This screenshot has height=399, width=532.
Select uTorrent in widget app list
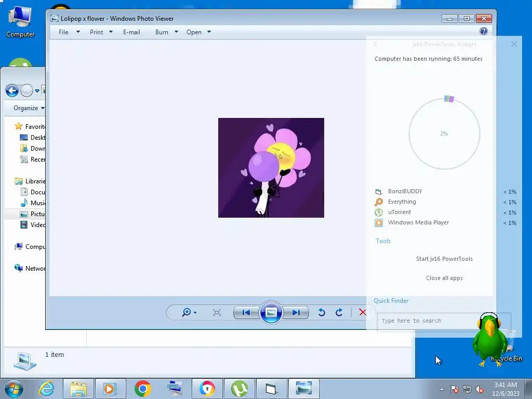tap(400, 212)
